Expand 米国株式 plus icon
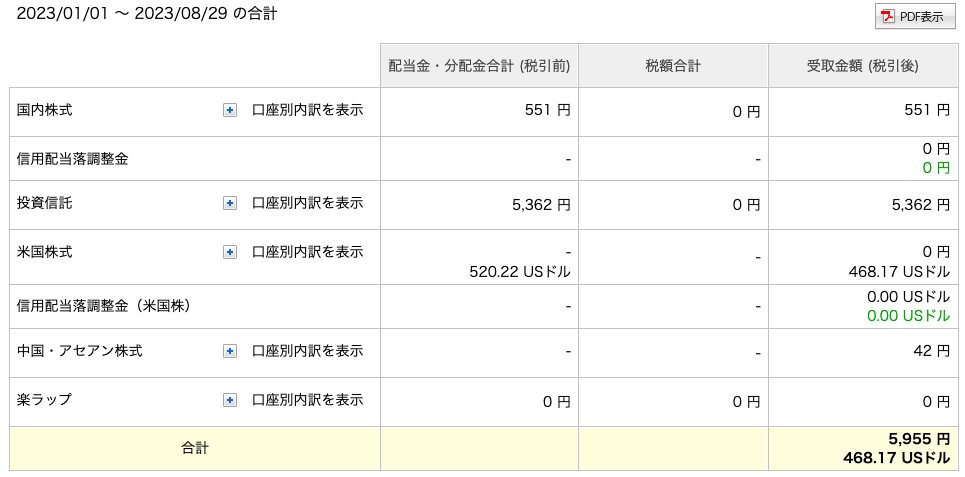965x477 pixels. point(230,252)
